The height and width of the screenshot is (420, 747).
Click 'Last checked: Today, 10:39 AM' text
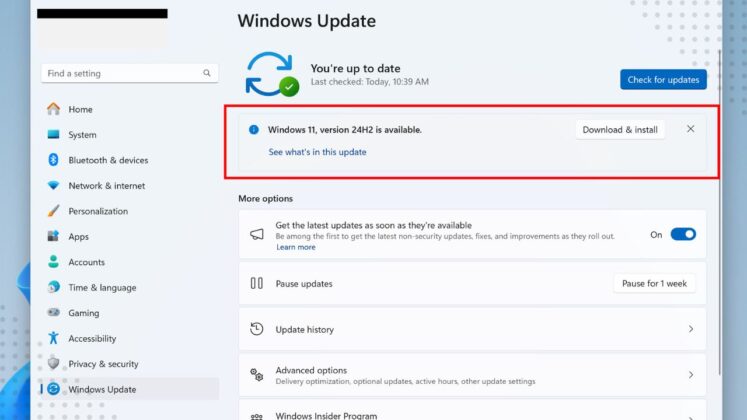click(370, 82)
